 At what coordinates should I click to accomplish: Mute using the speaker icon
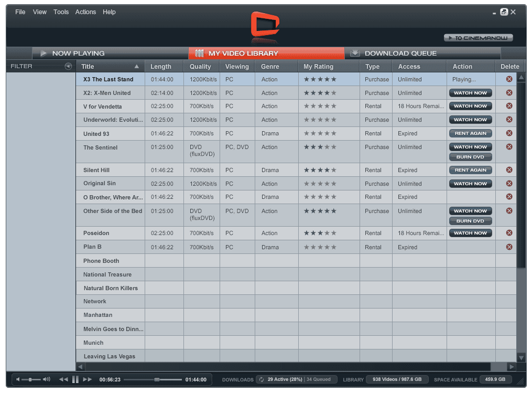18,379
